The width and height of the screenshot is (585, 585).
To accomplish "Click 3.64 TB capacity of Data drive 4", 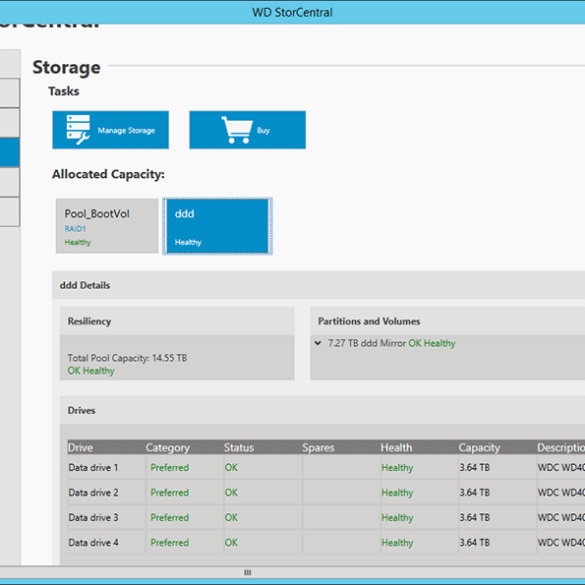I will coord(474,542).
